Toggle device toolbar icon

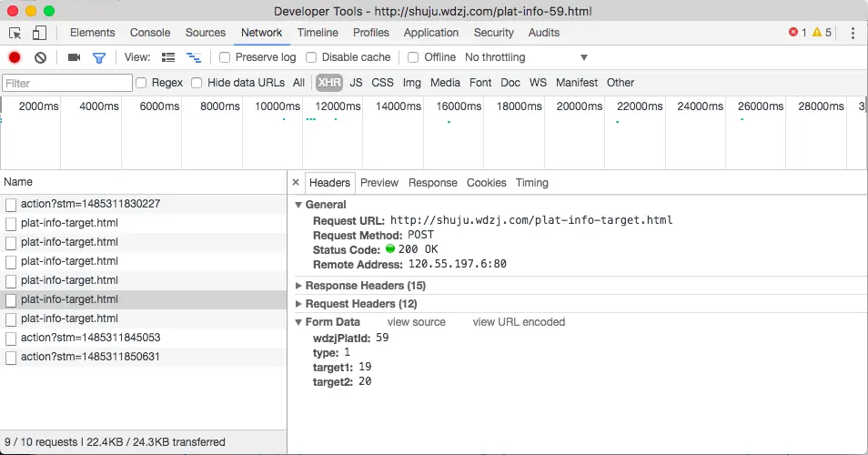pyautogui.click(x=39, y=33)
